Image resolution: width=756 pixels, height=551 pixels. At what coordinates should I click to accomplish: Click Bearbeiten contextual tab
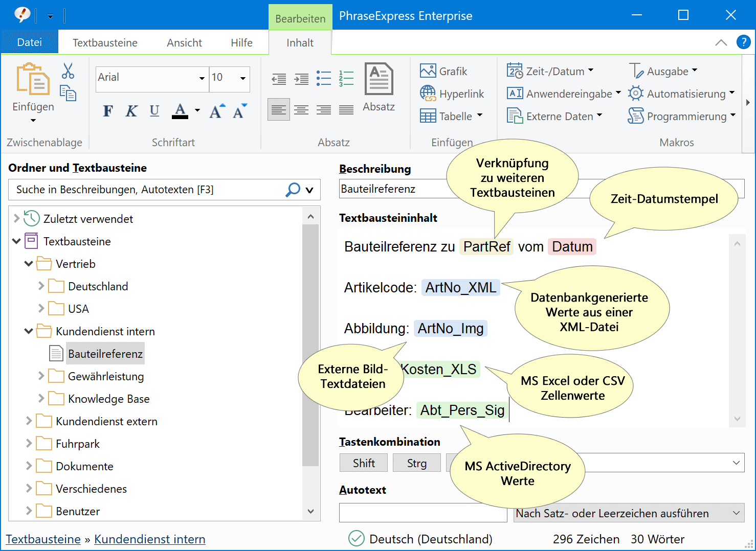(300, 18)
